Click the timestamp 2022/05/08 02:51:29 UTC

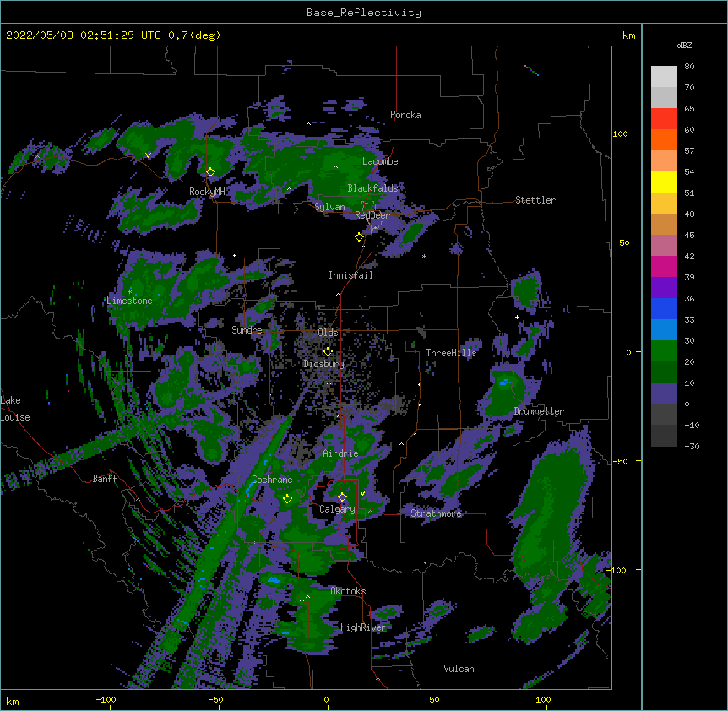pos(83,35)
